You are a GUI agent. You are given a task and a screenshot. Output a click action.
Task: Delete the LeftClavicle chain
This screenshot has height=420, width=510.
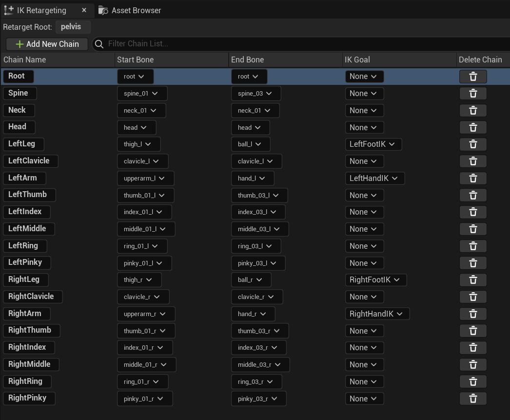[x=473, y=161]
